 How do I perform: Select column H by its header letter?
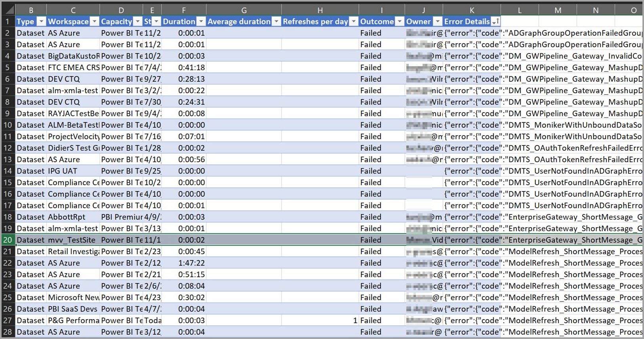[x=320, y=10]
